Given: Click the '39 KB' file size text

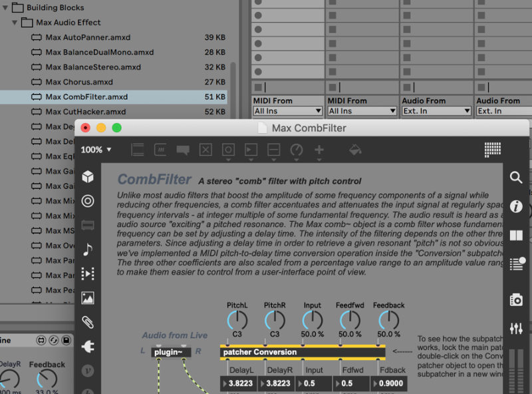Looking at the screenshot, I should point(215,37).
